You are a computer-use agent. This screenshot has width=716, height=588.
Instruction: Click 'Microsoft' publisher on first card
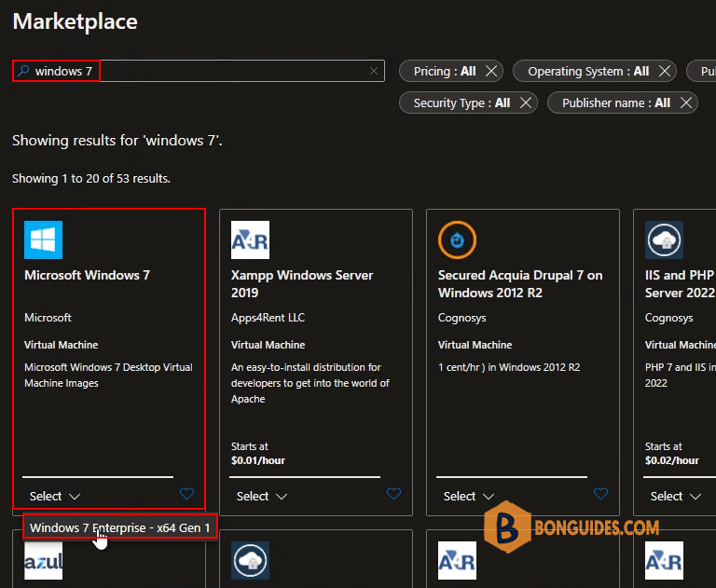tap(48, 318)
